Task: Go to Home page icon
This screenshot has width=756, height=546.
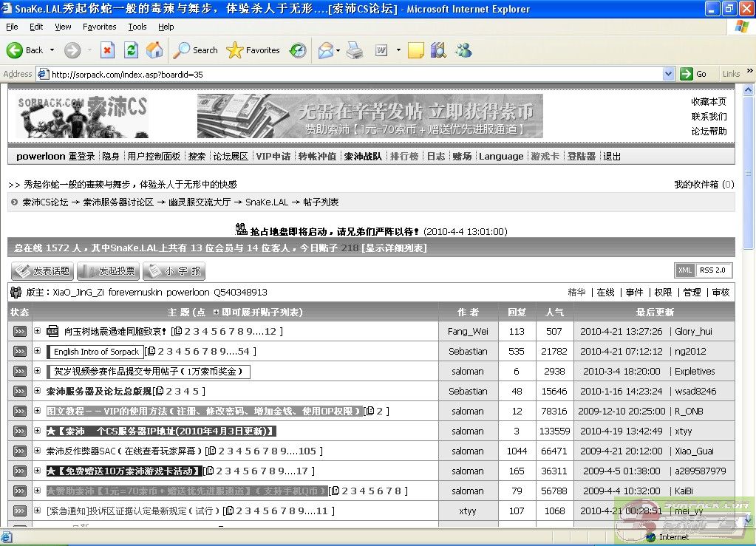Action: (154, 50)
